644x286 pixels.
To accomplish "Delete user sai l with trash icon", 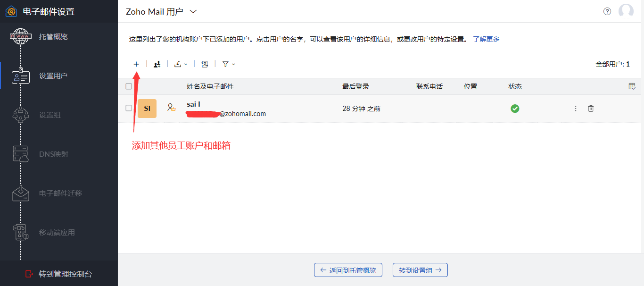I will click(x=591, y=109).
